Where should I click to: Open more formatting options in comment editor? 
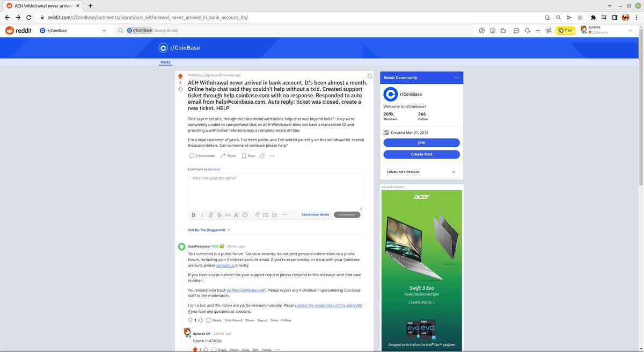(x=284, y=215)
